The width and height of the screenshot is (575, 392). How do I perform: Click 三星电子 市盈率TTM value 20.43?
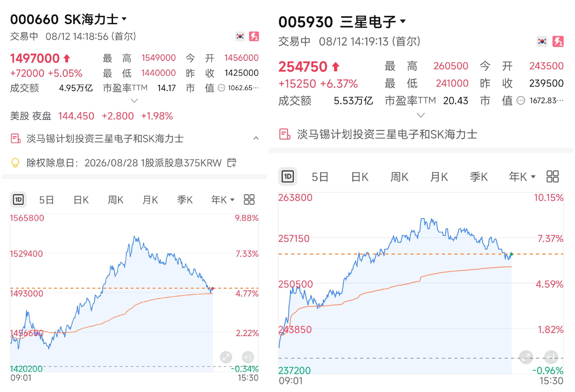456,101
